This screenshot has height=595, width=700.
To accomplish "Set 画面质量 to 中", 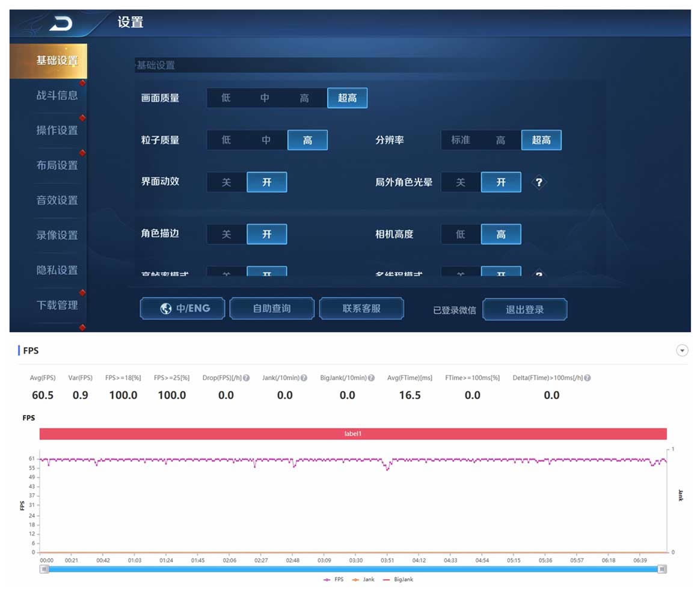I will pos(265,98).
